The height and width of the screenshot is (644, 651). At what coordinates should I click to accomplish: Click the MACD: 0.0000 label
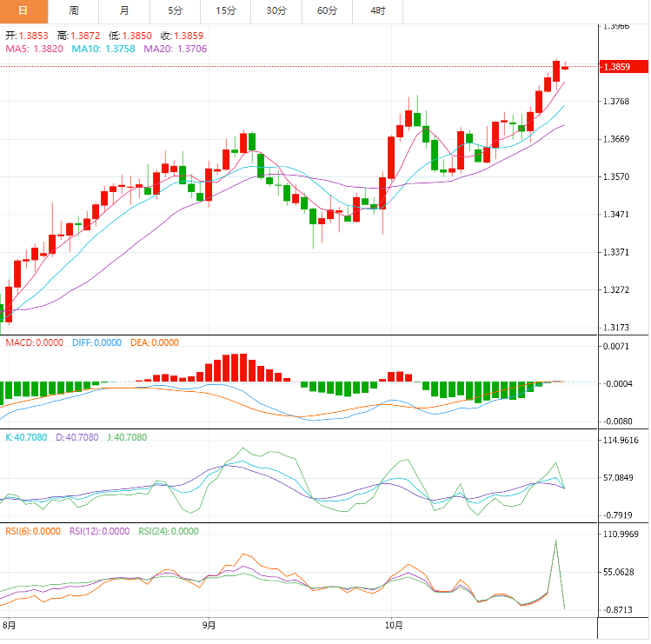(x=34, y=343)
